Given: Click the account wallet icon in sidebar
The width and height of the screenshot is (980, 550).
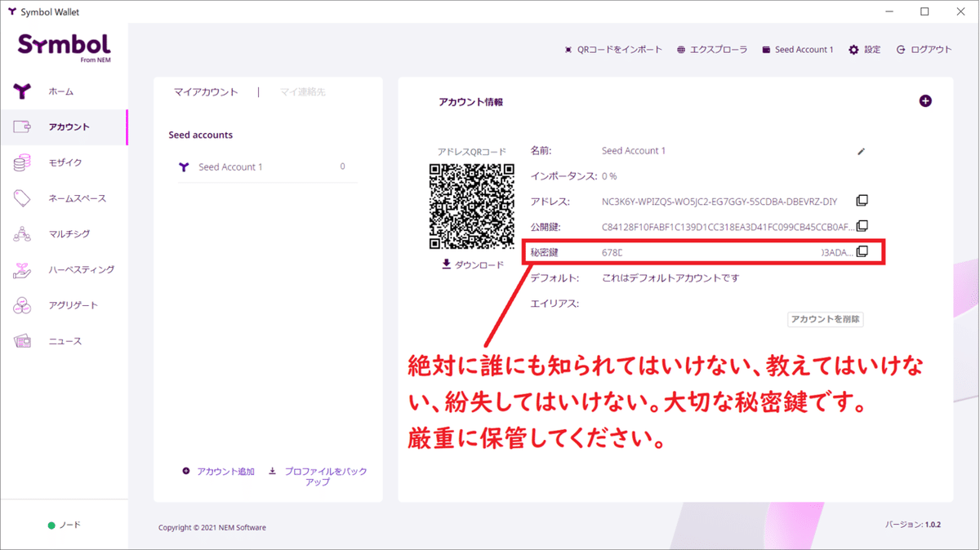Looking at the screenshot, I should 22,127.
